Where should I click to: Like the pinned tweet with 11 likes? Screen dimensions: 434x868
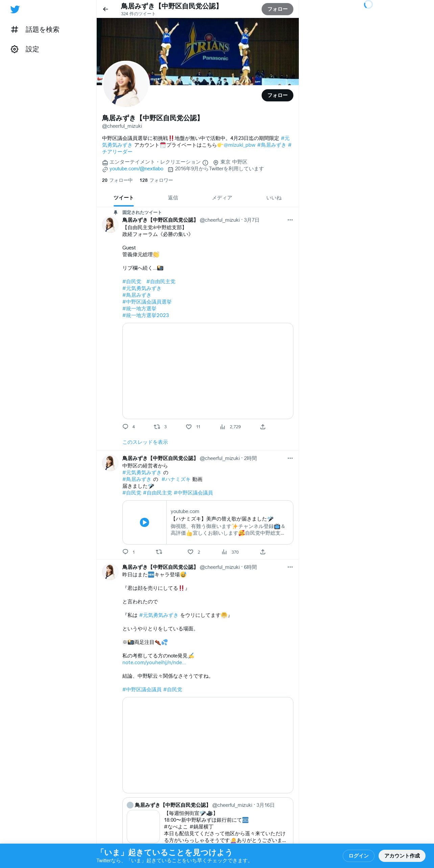pos(189,427)
